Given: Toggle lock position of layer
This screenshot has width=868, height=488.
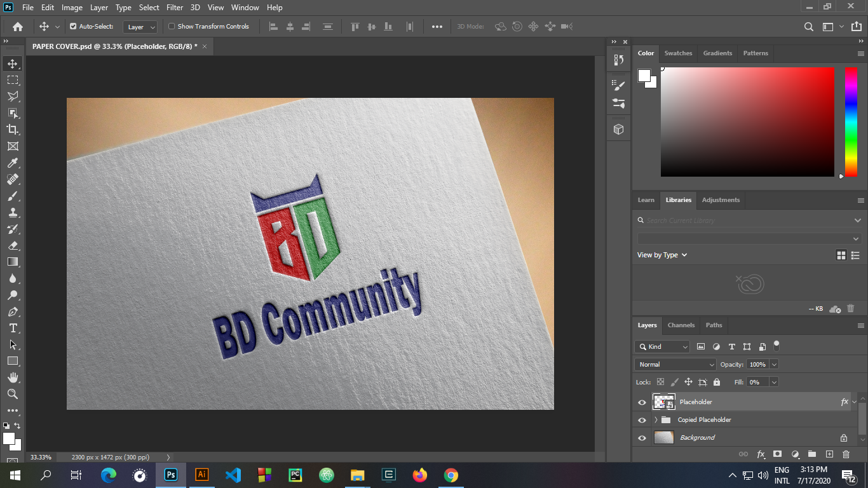Looking at the screenshot, I should [688, 382].
